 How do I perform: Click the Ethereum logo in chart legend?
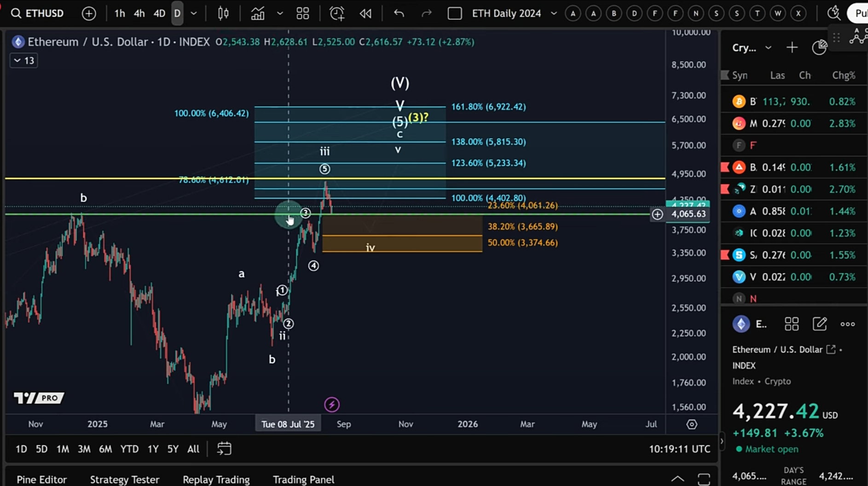[x=18, y=42]
